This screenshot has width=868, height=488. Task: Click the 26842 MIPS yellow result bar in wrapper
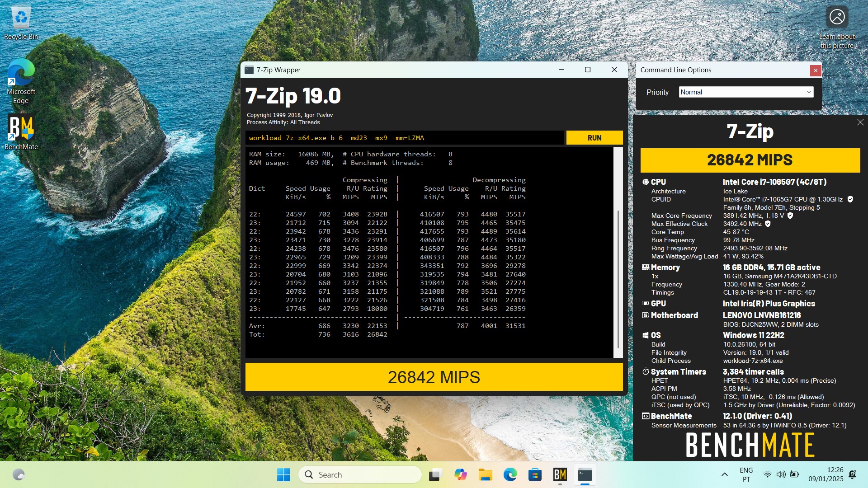click(x=434, y=377)
